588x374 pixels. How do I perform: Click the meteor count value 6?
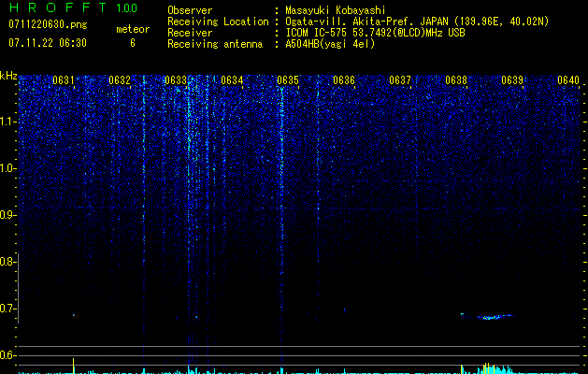point(133,43)
